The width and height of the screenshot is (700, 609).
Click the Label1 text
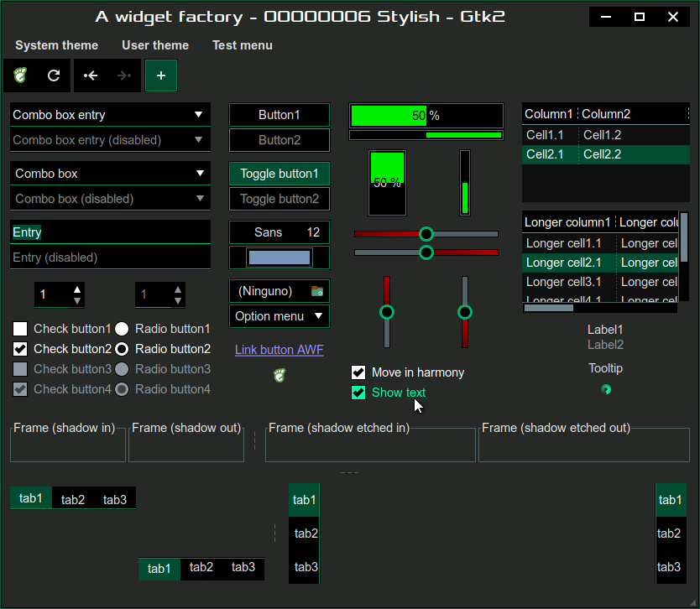pyautogui.click(x=605, y=330)
